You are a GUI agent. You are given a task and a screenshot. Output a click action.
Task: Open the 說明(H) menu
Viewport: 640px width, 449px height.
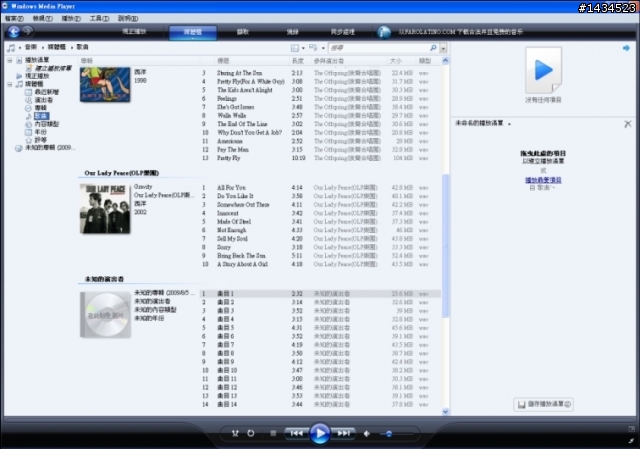click(128, 18)
